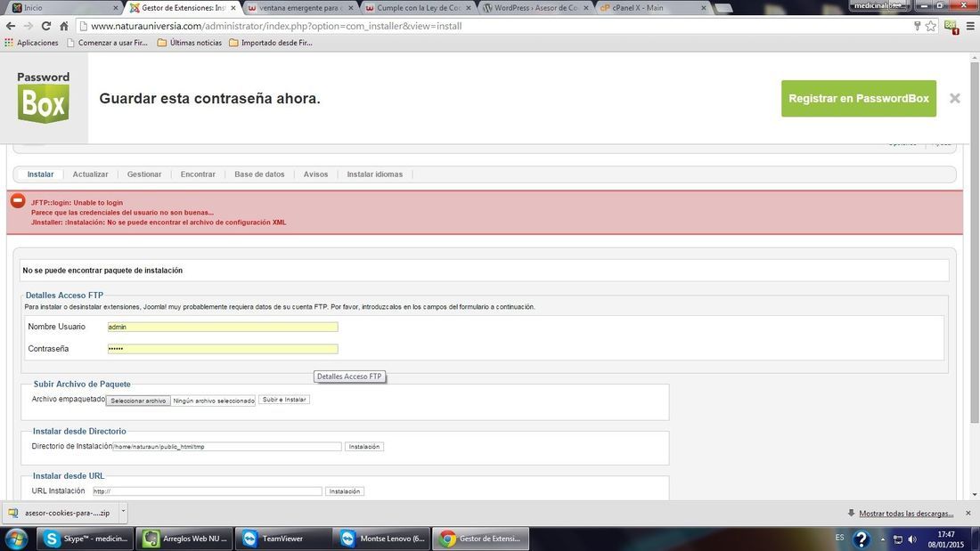Open the Base de datos submenu tab
The image size is (980, 551).
(259, 174)
